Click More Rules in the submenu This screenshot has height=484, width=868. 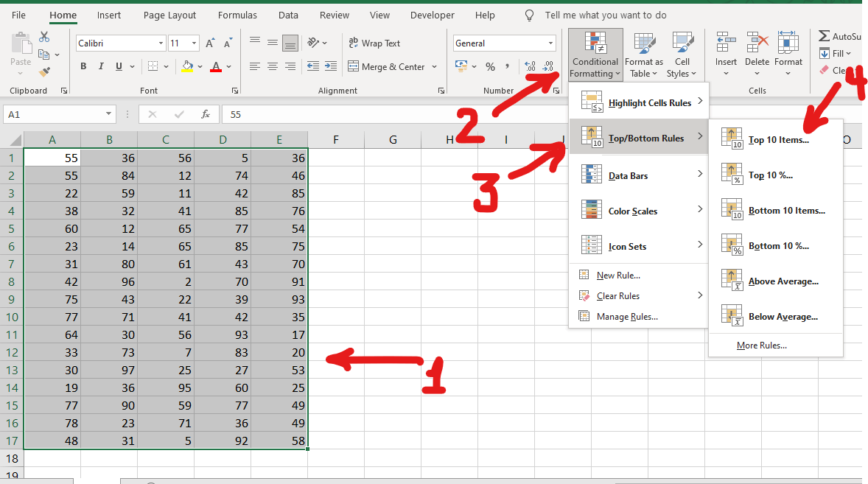coord(776,346)
